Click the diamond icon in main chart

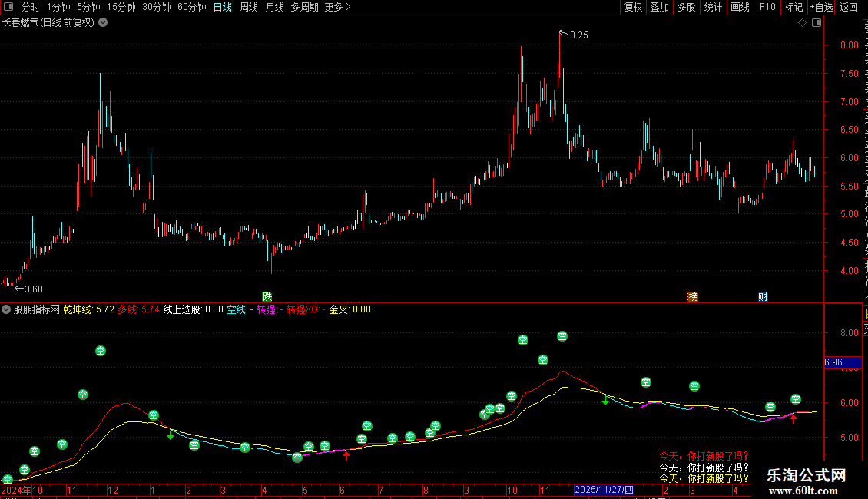pos(802,23)
